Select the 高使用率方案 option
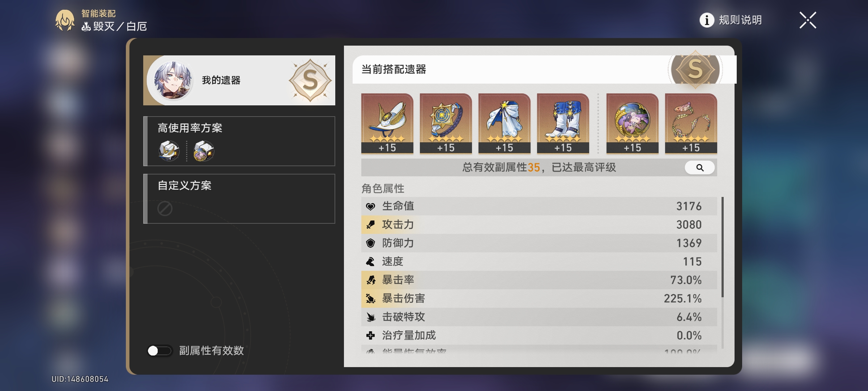This screenshot has width=868, height=391. tap(239, 141)
